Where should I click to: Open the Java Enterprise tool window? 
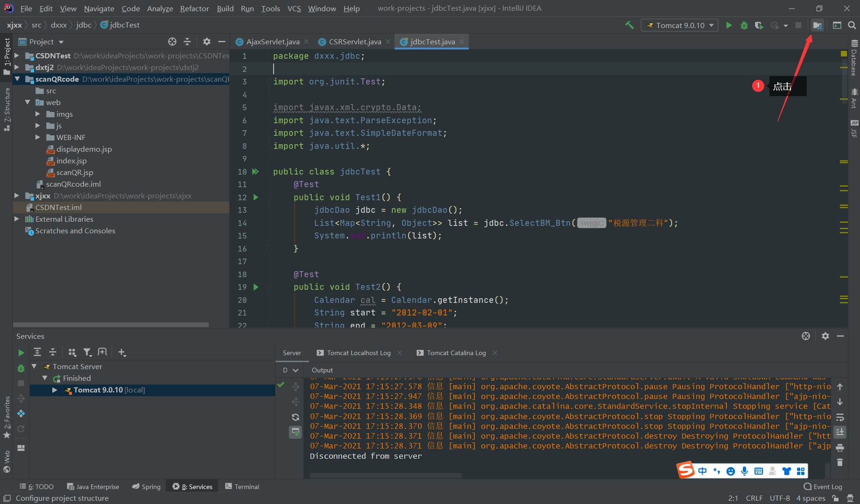93,486
